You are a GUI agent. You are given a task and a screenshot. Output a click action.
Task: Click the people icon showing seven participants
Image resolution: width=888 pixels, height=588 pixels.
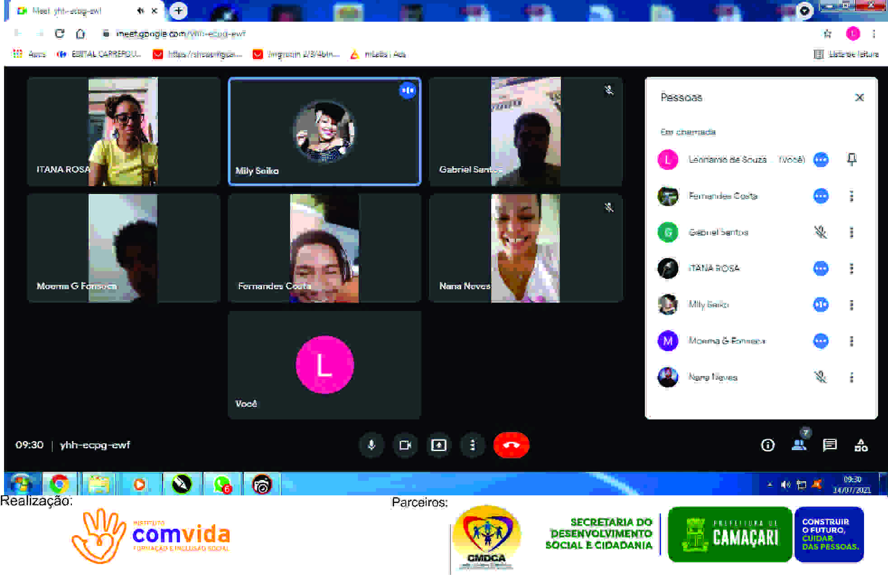coord(799,445)
